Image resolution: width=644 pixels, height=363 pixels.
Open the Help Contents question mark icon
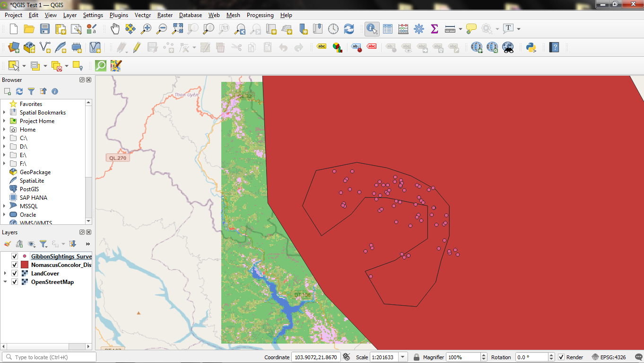click(554, 47)
